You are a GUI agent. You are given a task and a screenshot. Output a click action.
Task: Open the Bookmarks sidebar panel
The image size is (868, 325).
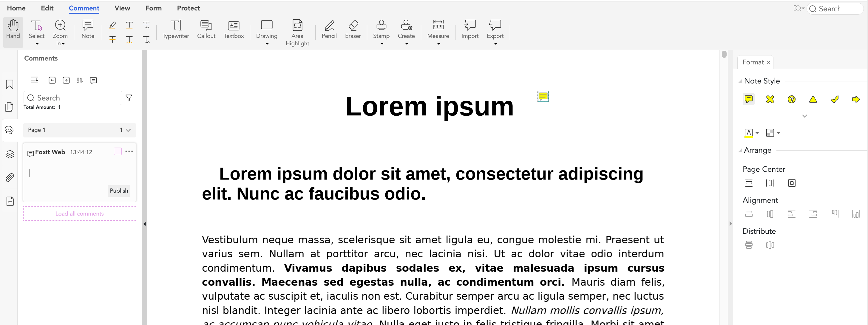pos(10,84)
